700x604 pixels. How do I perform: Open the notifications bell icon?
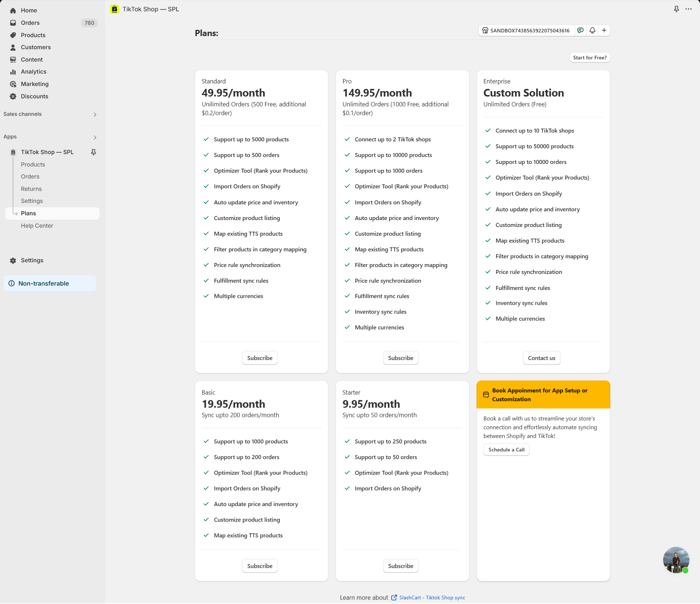click(592, 30)
